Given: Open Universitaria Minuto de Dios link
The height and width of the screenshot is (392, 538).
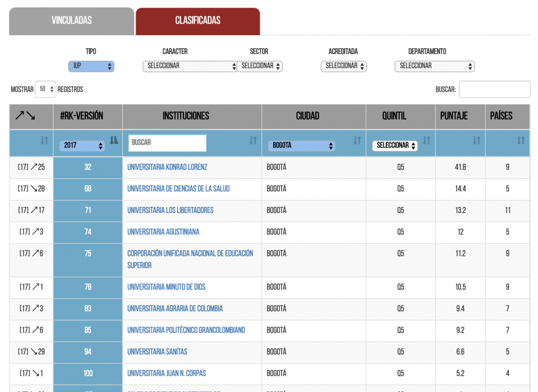Looking at the screenshot, I should coord(167,287).
